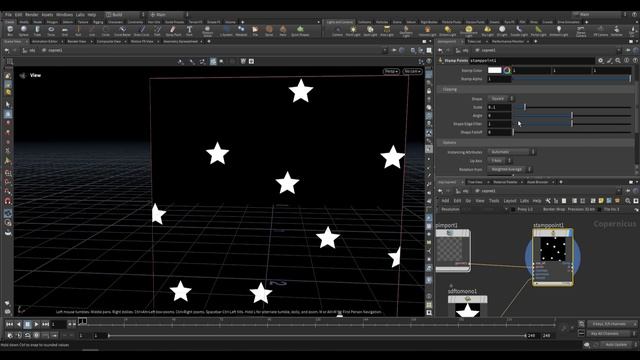Adjust the Stamp Alpha slider
The width and height of the screenshot is (640, 360).
tap(571, 79)
